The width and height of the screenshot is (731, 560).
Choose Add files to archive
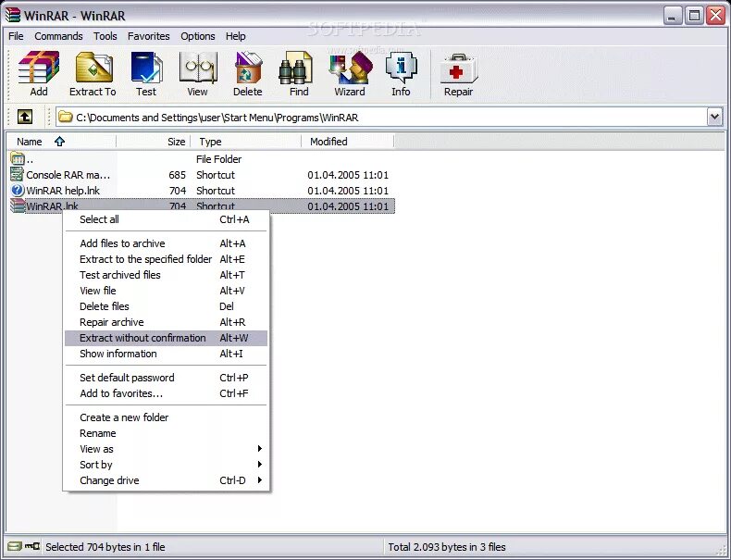click(x=166, y=243)
